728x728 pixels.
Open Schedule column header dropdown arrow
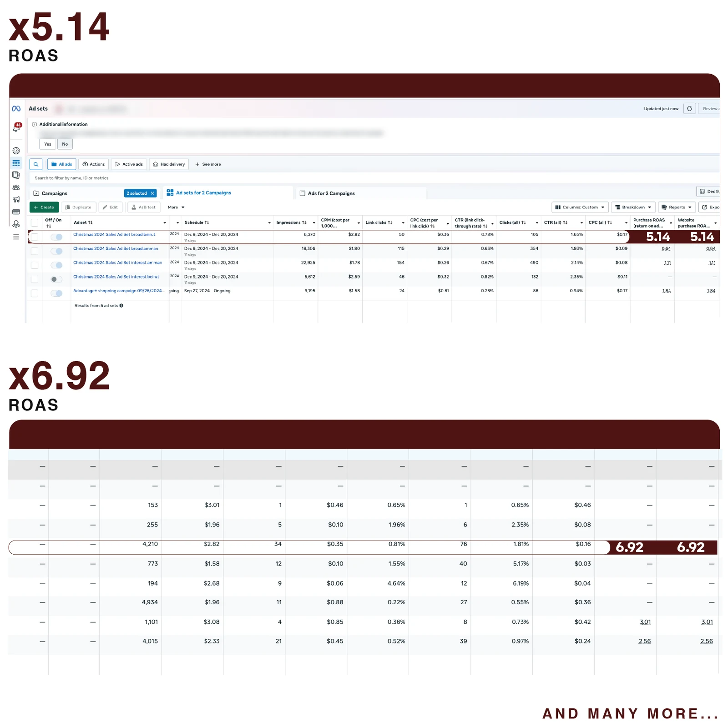click(x=269, y=223)
